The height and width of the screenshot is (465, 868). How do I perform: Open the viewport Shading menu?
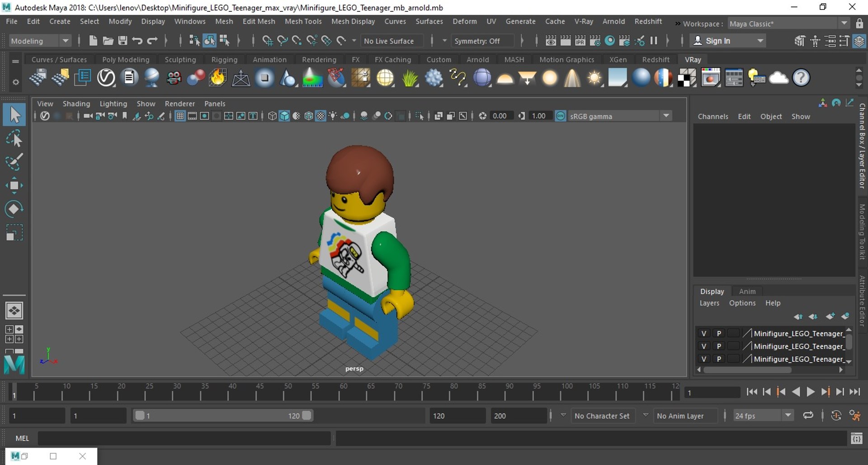coord(76,104)
